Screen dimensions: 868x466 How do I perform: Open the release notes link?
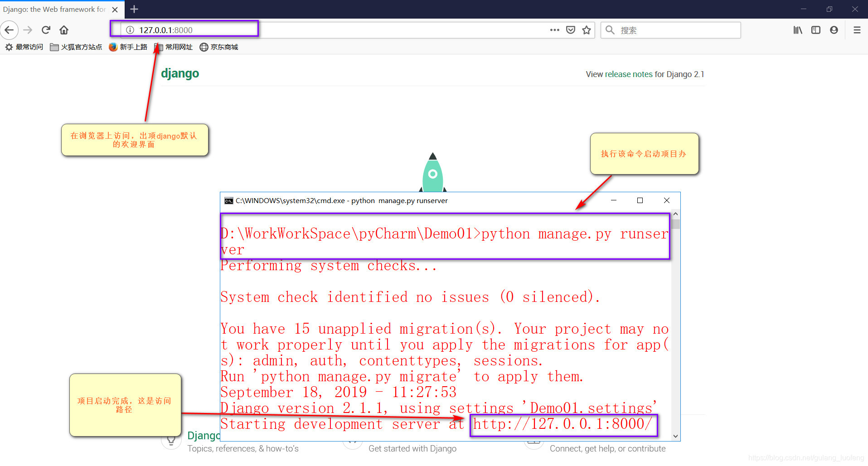[x=629, y=74]
